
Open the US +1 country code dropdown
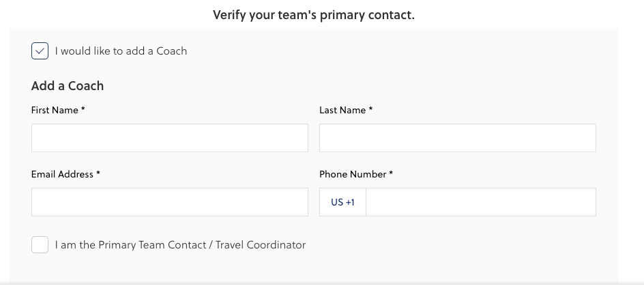coord(342,202)
